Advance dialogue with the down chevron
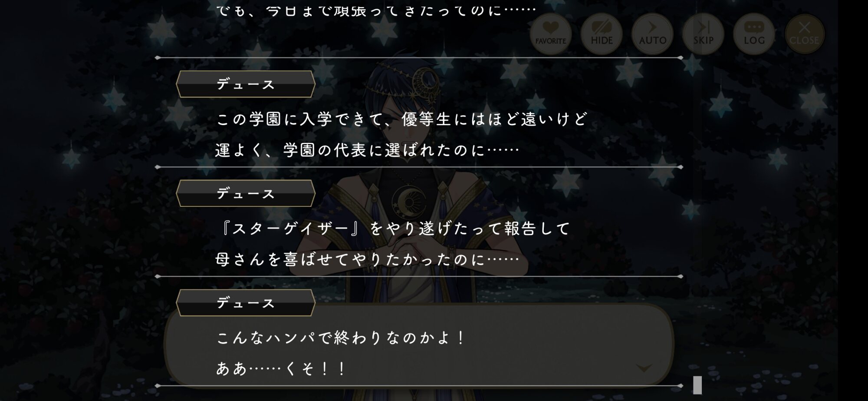The image size is (868, 401). [x=644, y=368]
